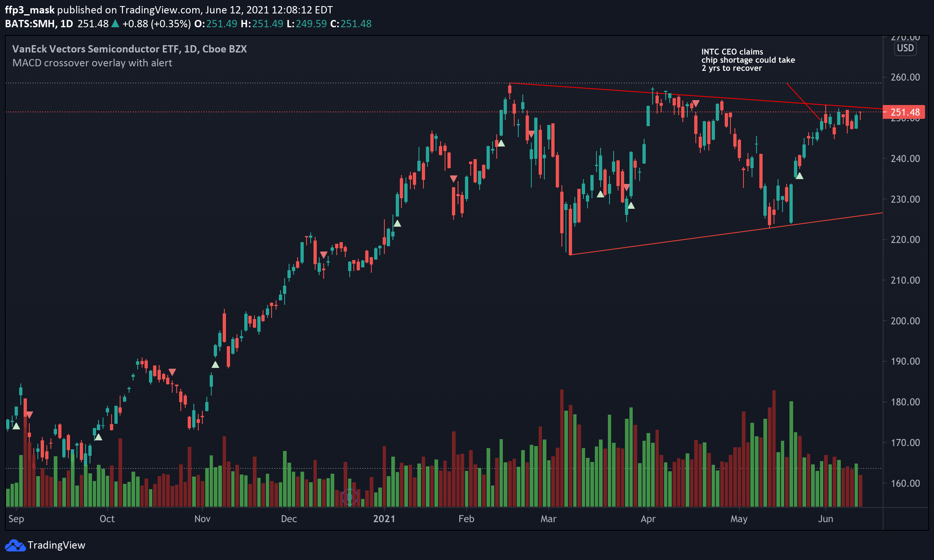Click the 220.00 price axis label

click(x=905, y=240)
